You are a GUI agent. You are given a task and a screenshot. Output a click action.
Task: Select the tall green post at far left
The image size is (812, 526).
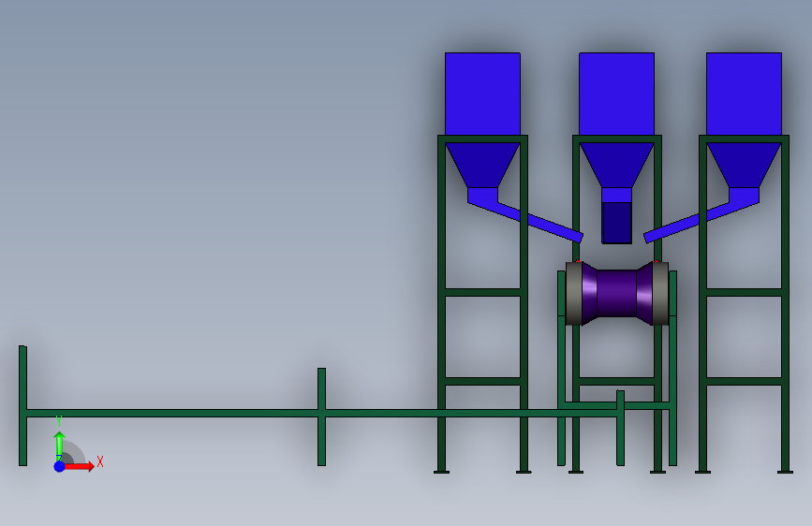tap(22, 406)
